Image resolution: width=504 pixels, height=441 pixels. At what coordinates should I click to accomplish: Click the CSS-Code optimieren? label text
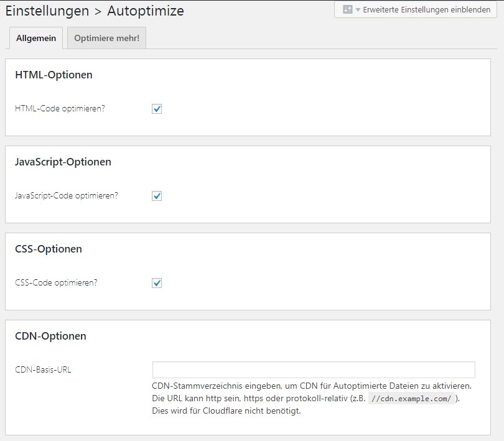point(56,282)
